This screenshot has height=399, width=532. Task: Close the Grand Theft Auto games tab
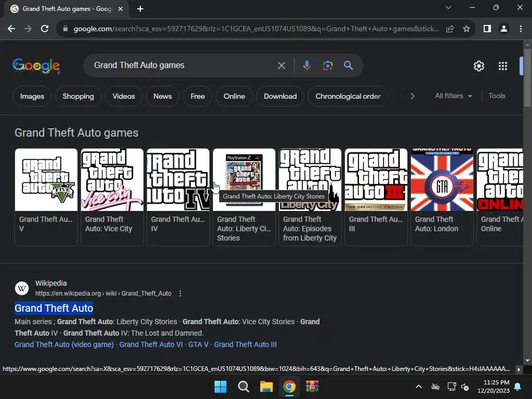pyautogui.click(x=121, y=9)
